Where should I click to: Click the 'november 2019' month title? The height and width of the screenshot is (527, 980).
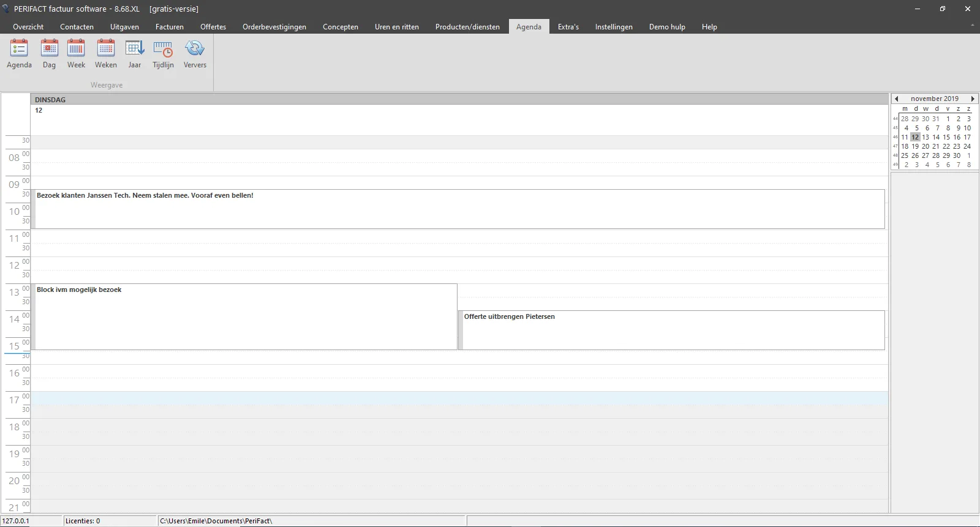point(935,99)
